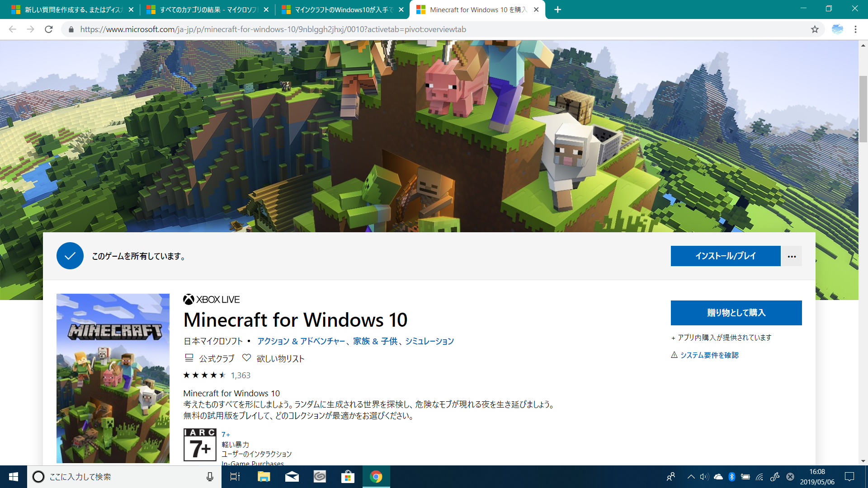Image resolution: width=868 pixels, height=488 pixels.
Task: Reload the Minecraft store page
Action: [49, 29]
